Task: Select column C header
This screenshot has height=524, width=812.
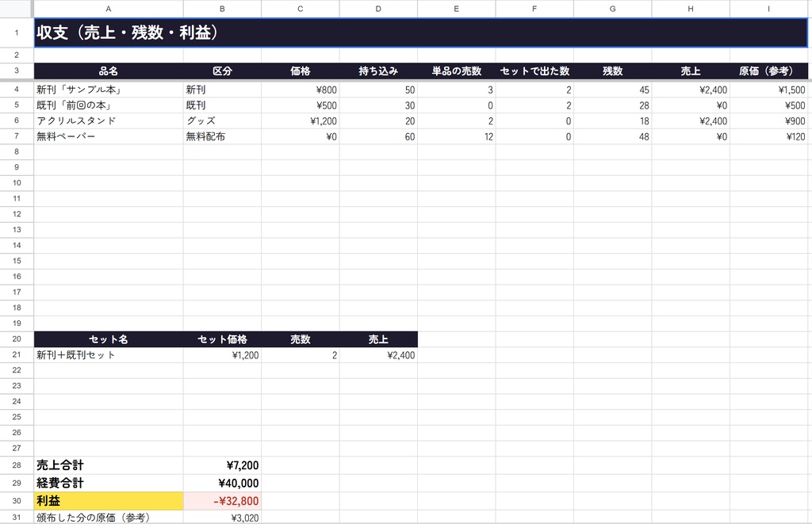Action: point(301,9)
